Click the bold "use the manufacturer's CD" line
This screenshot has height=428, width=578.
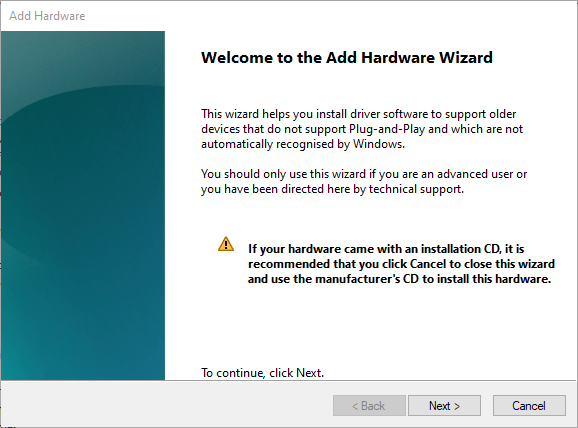[399, 279]
